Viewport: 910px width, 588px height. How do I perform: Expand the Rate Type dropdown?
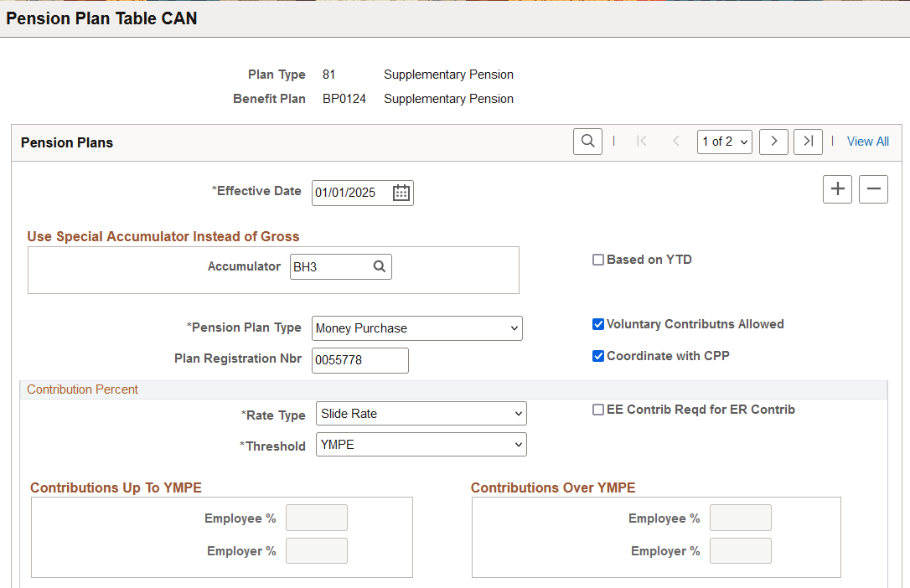tap(421, 414)
